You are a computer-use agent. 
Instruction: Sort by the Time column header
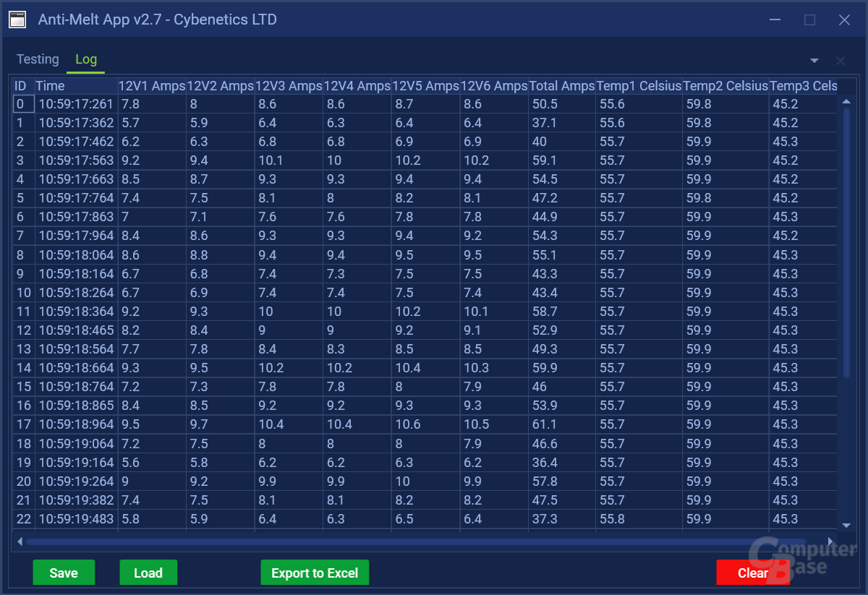point(76,85)
